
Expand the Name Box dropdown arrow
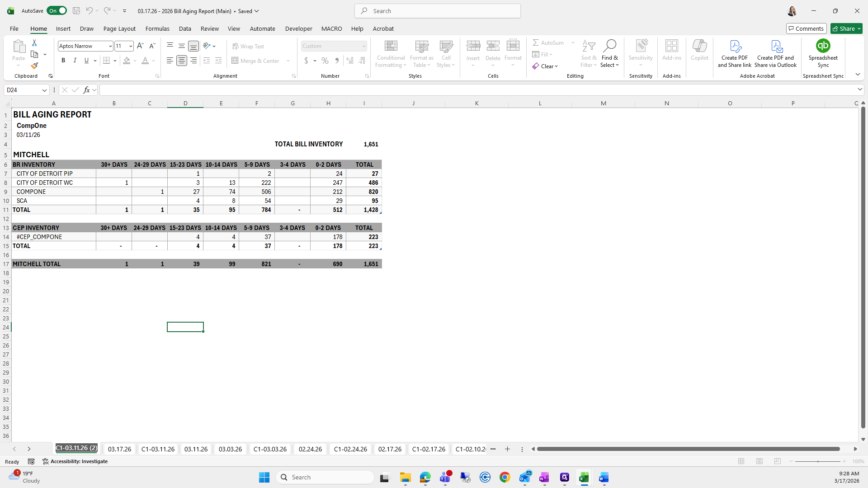click(44, 90)
